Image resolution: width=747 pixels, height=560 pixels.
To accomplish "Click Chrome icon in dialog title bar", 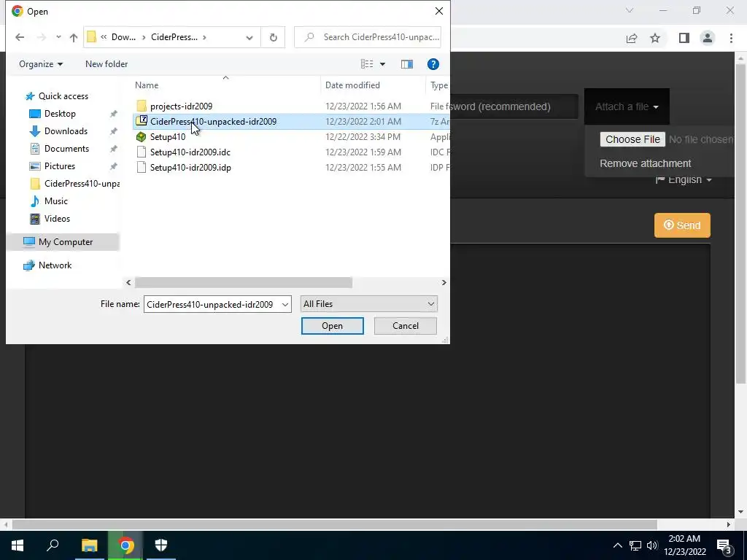I will (18, 11).
